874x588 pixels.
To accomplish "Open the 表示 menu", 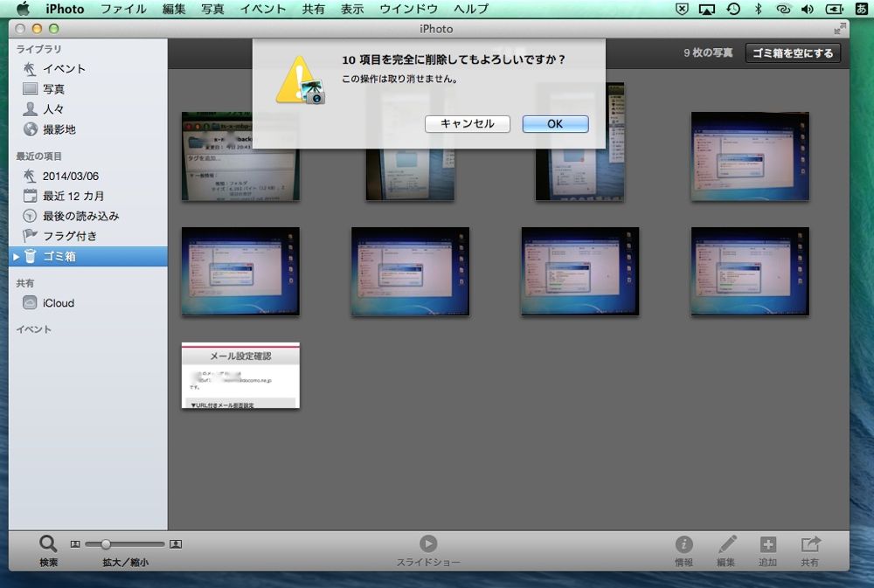I will (x=352, y=9).
